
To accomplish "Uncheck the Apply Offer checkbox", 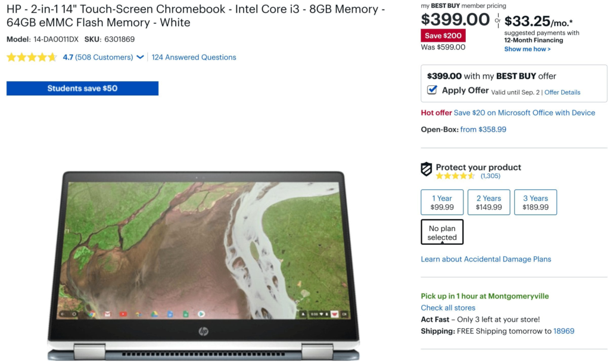I will pos(432,90).
